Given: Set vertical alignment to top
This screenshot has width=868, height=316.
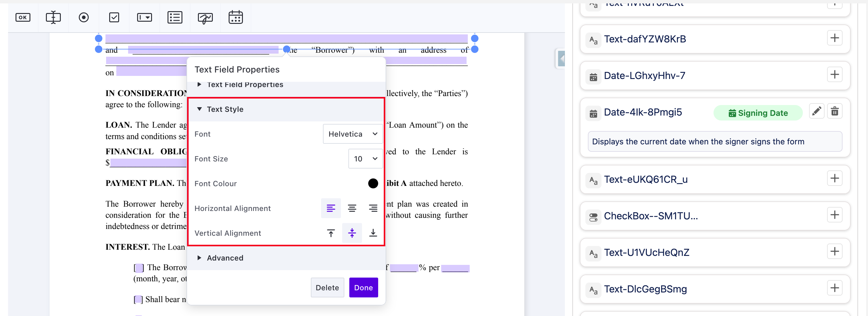Looking at the screenshot, I should 331,233.
